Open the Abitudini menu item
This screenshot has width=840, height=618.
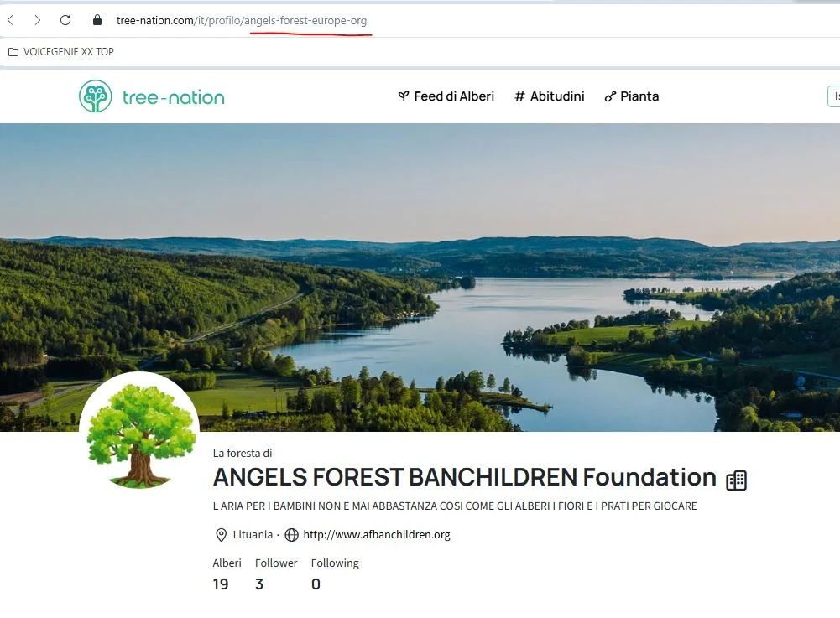(x=550, y=96)
